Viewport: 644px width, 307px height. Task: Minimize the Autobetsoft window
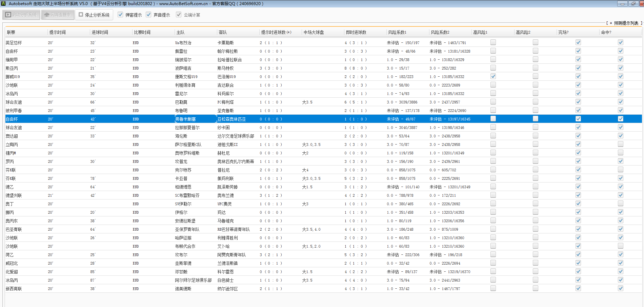point(622,4)
